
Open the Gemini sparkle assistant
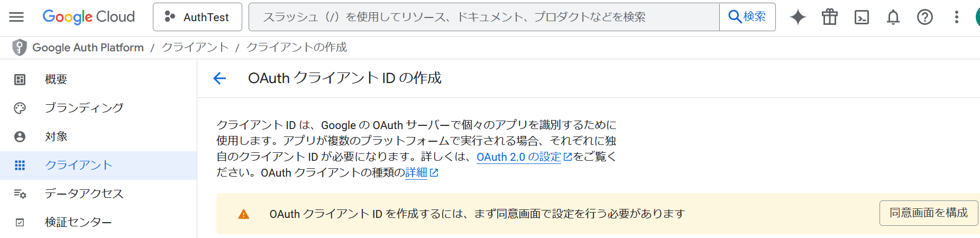798,17
